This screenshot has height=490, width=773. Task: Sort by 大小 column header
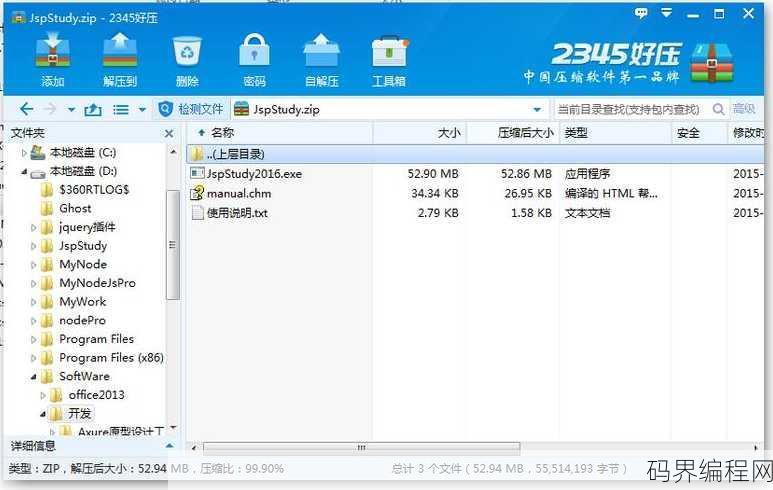tap(449, 133)
